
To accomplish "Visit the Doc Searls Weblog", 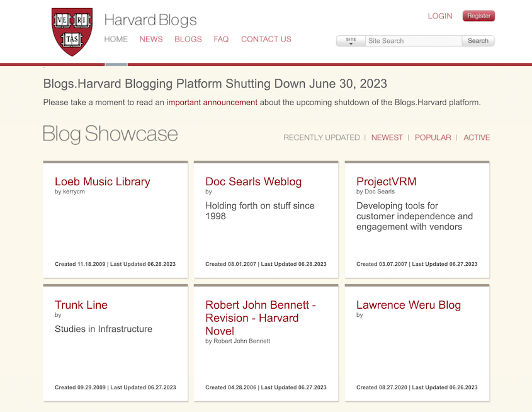I will [x=253, y=181].
